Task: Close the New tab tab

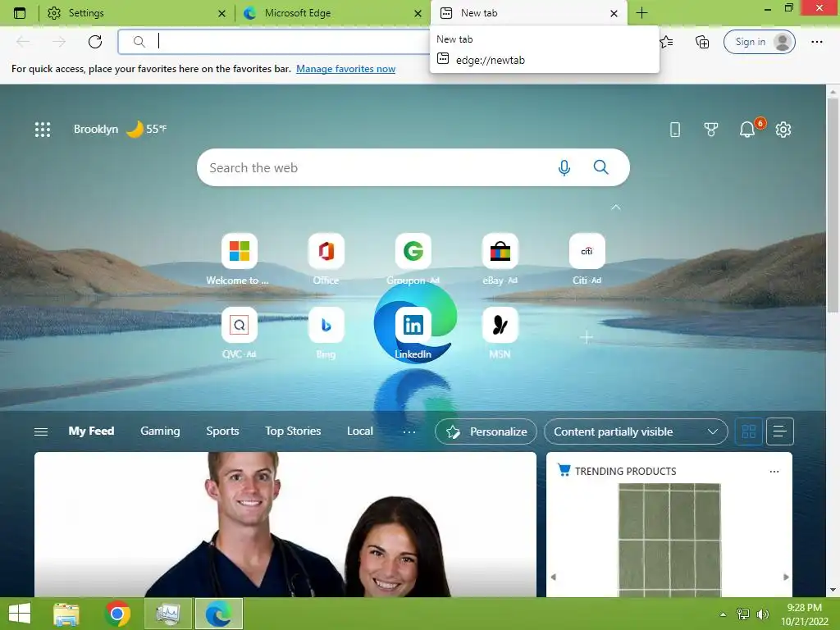Action: pos(614,13)
